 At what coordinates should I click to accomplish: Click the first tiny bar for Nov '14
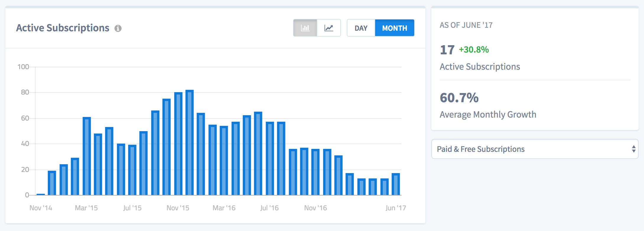point(41,194)
